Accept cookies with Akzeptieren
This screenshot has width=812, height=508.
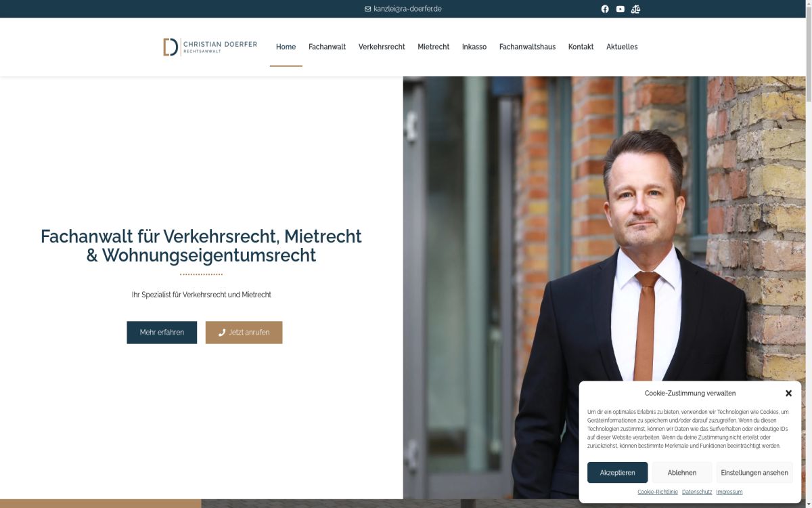[x=617, y=473]
